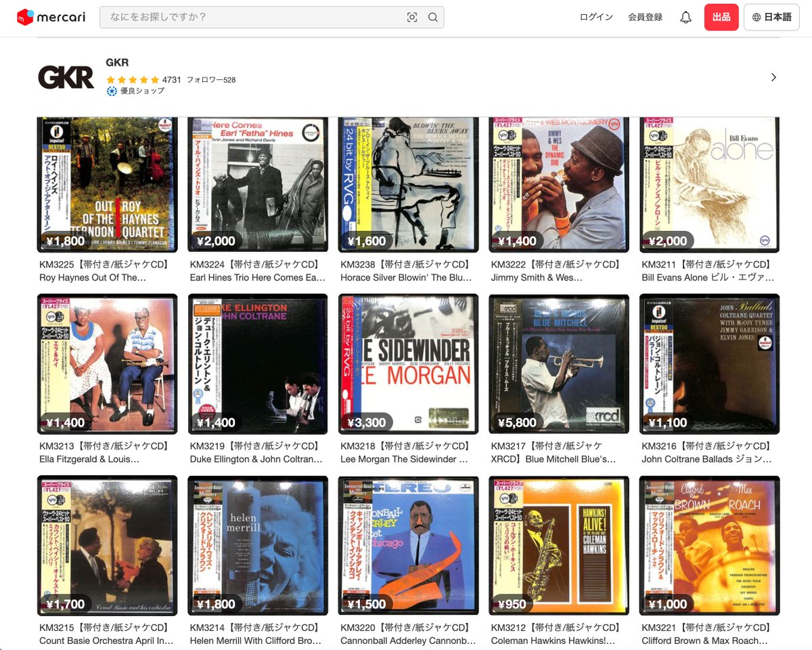
Task: Click KM3225 Roy Haynes title text
Action: click(x=104, y=271)
